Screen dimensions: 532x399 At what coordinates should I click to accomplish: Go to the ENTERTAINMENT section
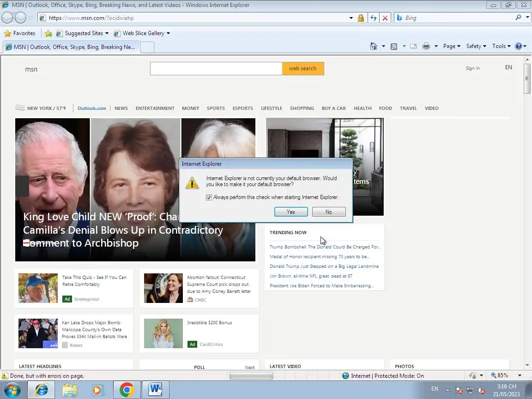pos(155,108)
